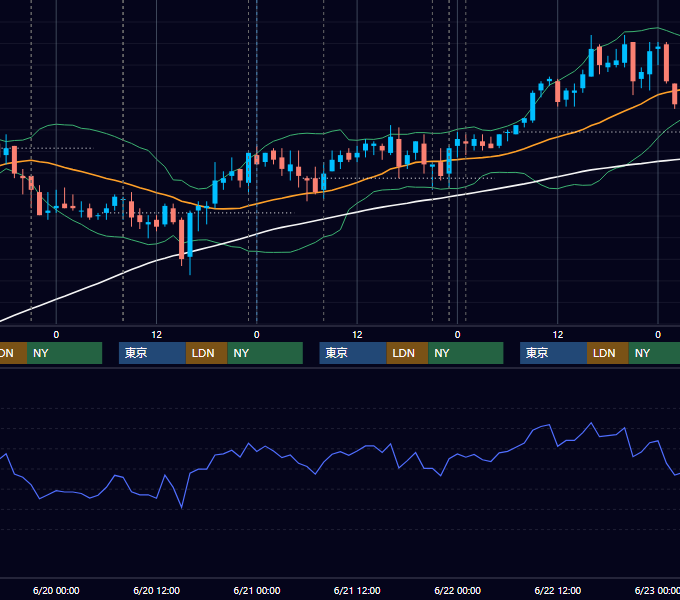Click the NY session block spanning 6/20 00:00
Image resolution: width=680 pixels, height=600 pixels.
click(x=64, y=353)
